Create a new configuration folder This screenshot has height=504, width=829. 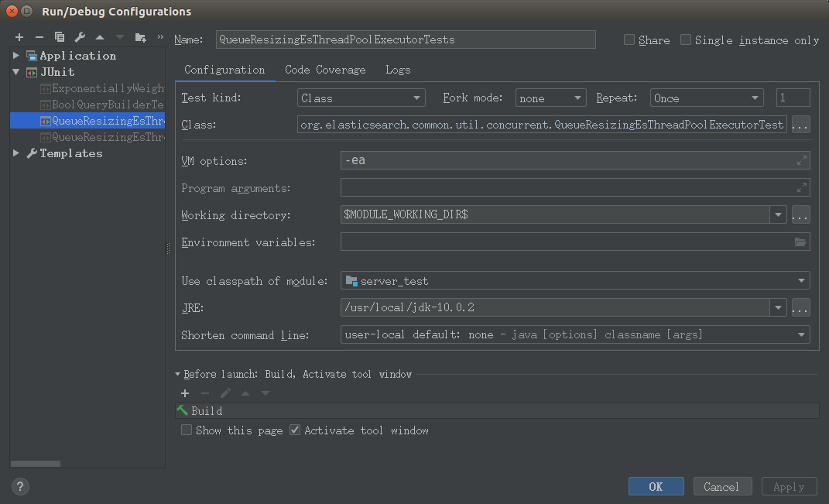coord(140,37)
